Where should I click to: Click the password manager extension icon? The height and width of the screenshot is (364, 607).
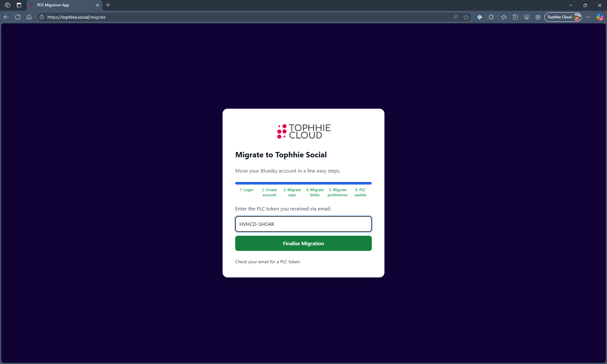(x=480, y=17)
